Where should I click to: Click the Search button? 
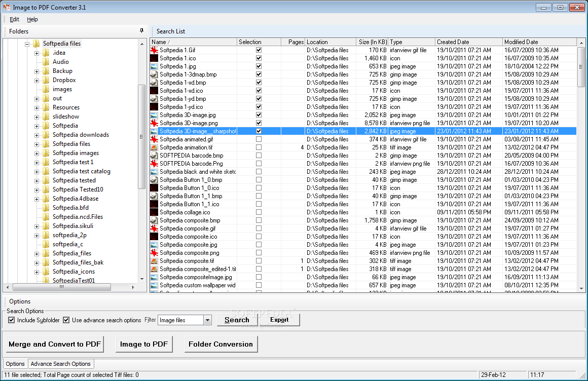[237, 320]
